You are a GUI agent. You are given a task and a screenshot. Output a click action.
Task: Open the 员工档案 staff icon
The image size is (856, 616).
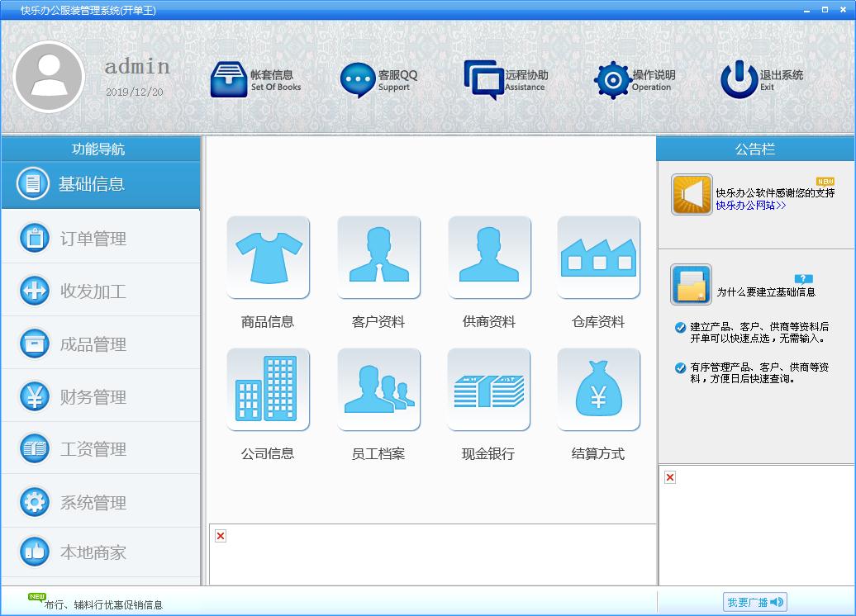[379, 390]
